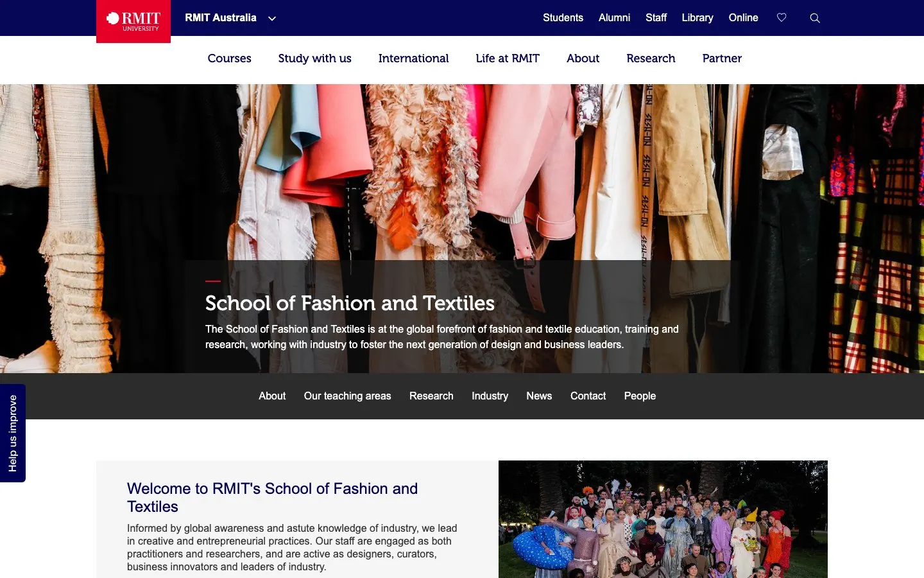
Task: Expand the RMIT Australia region dropdown
Action: [x=230, y=18]
